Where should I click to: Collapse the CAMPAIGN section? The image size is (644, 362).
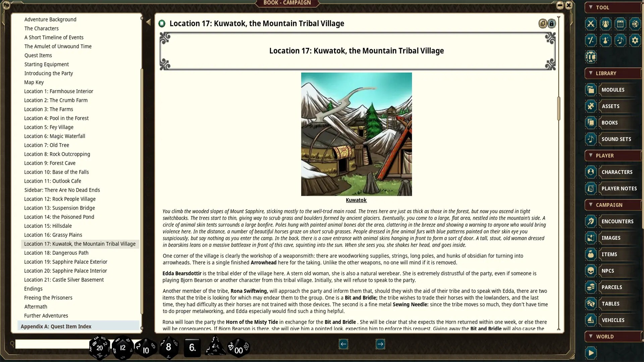click(590, 205)
